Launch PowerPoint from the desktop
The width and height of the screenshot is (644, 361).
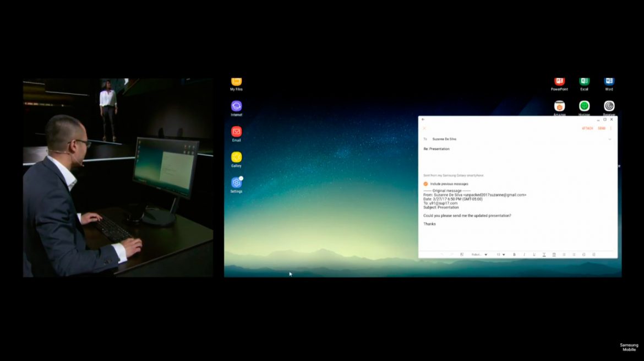click(x=559, y=83)
